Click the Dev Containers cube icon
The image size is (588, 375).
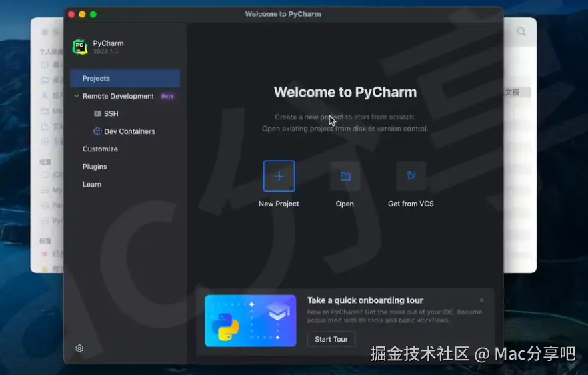(97, 131)
